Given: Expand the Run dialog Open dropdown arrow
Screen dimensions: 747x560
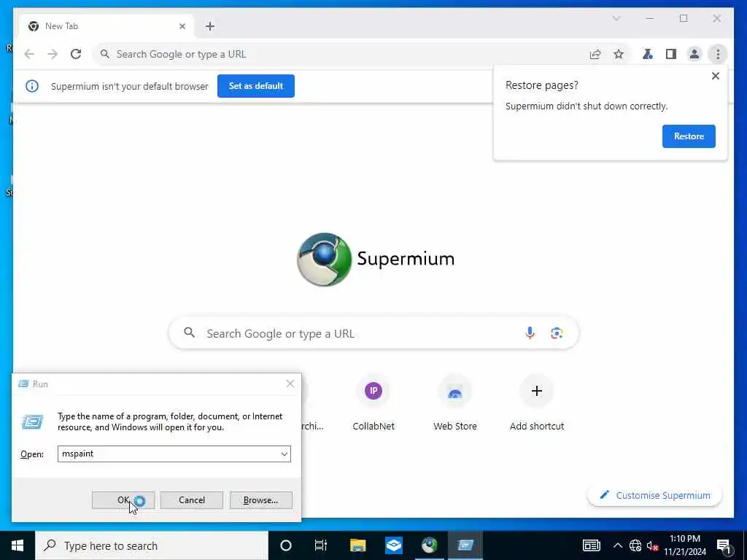Looking at the screenshot, I should click(285, 454).
